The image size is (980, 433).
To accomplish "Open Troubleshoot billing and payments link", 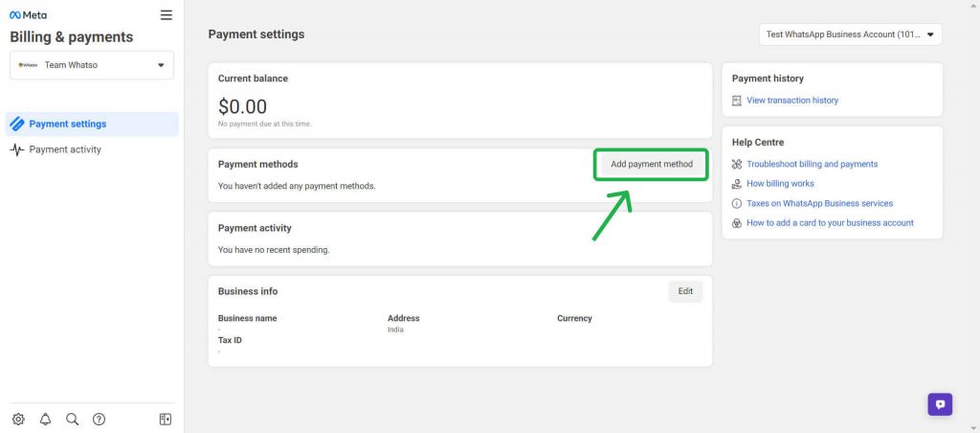I will [x=812, y=164].
